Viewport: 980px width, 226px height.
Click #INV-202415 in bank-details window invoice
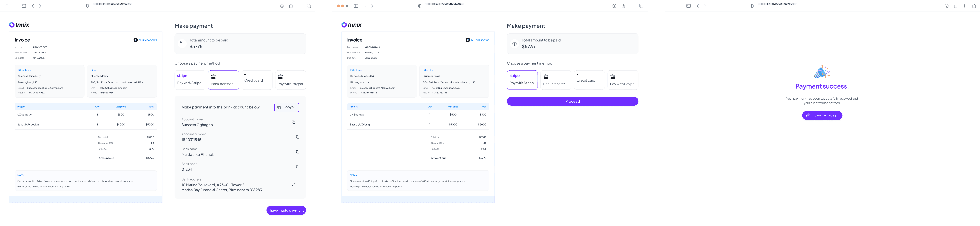(40, 47)
